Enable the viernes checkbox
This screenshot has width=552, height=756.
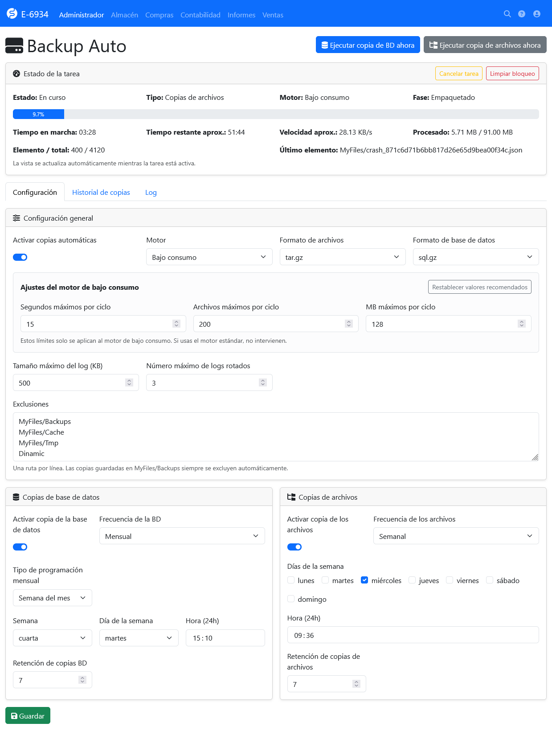pyautogui.click(x=450, y=580)
